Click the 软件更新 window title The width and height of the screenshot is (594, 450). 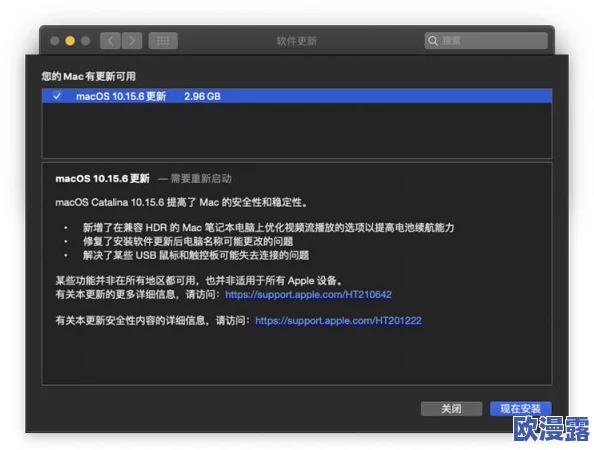pos(297,41)
